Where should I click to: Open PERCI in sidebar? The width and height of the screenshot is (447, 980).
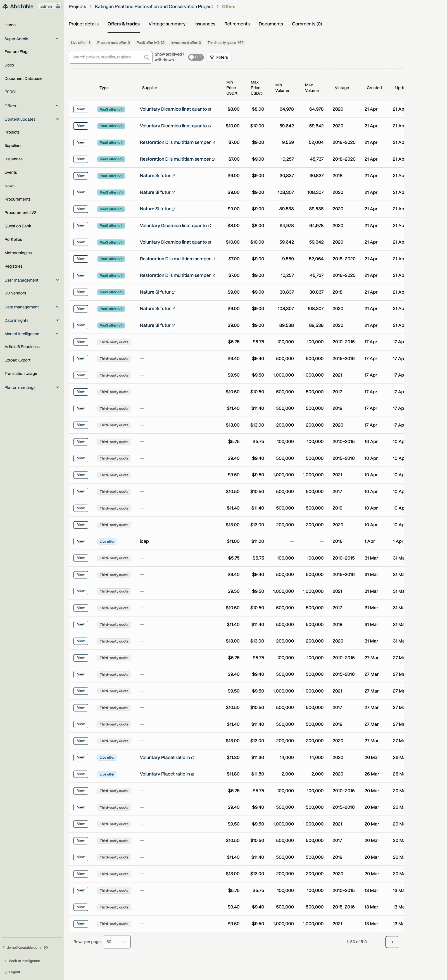tap(10, 92)
